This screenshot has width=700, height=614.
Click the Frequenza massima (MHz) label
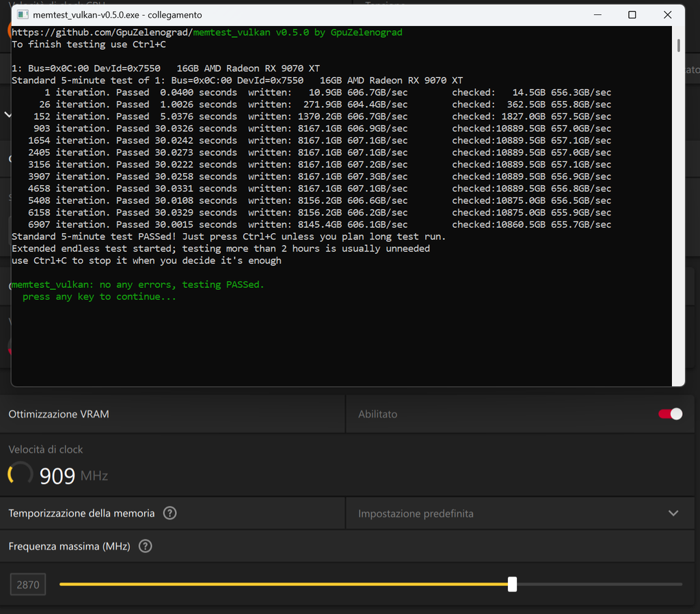coord(69,546)
